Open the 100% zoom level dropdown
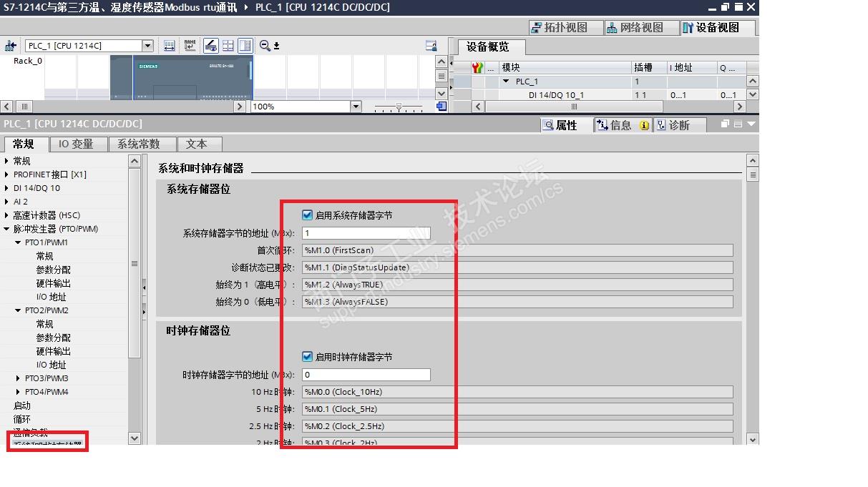The image size is (868, 487). 356,107
